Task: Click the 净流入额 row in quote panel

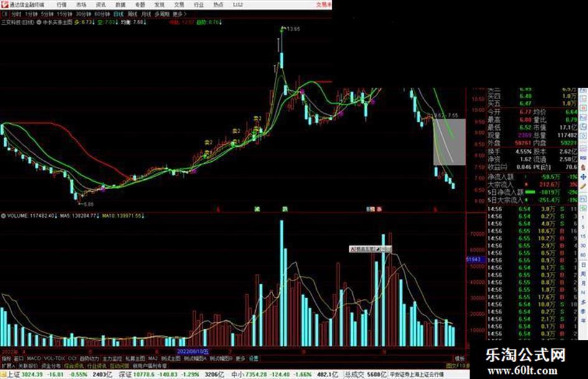Action: [x=532, y=177]
